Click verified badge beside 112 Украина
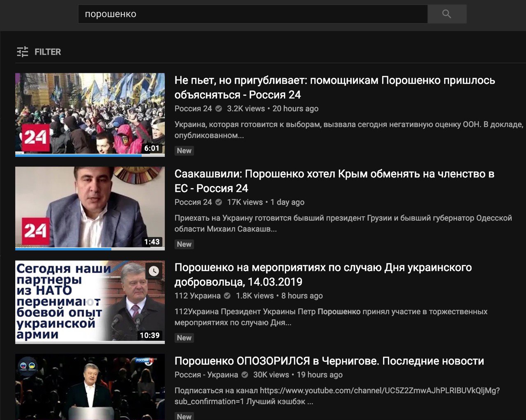Image resolution: width=526 pixels, height=420 pixels. pos(227,296)
